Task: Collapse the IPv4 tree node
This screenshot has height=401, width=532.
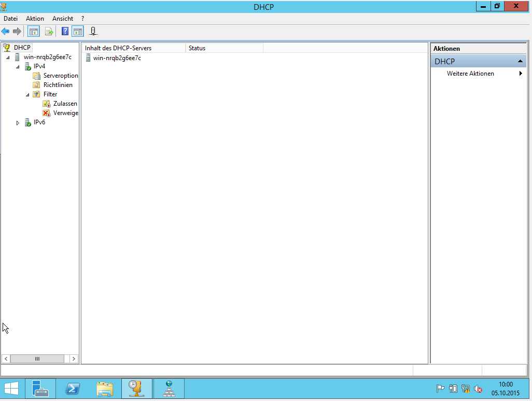Action: click(x=18, y=67)
